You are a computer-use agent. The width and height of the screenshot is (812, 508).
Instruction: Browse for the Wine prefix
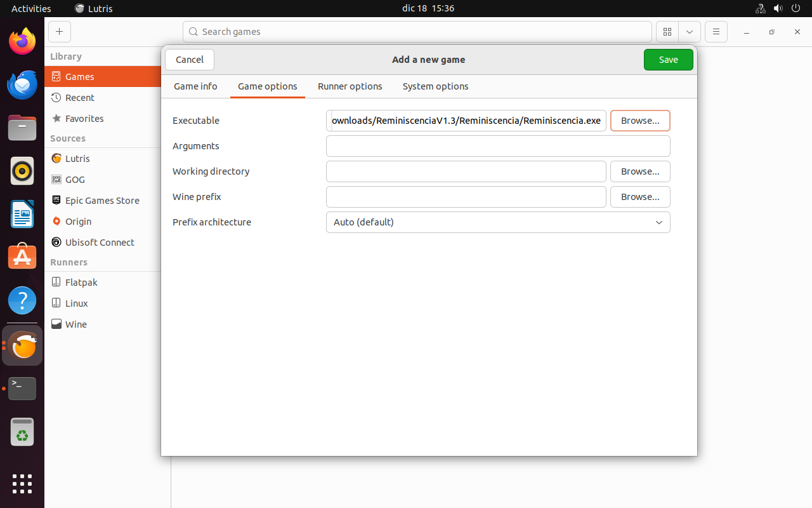640,197
